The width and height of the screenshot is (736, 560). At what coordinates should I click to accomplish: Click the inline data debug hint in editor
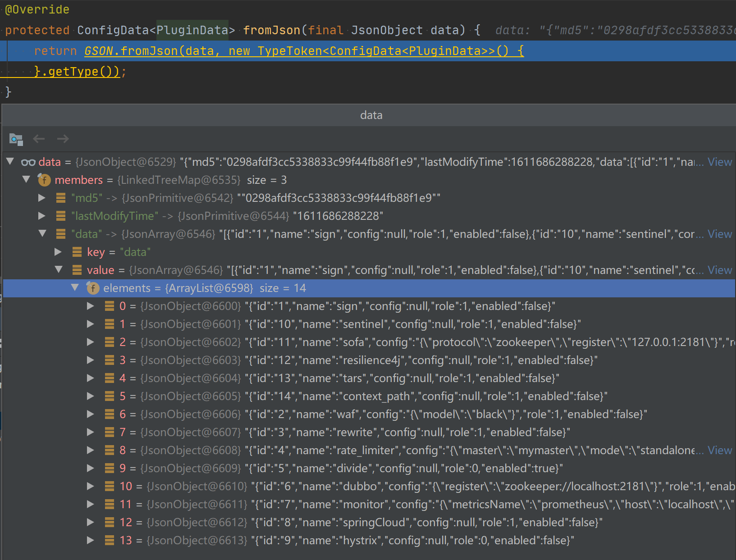(x=615, y=30)
